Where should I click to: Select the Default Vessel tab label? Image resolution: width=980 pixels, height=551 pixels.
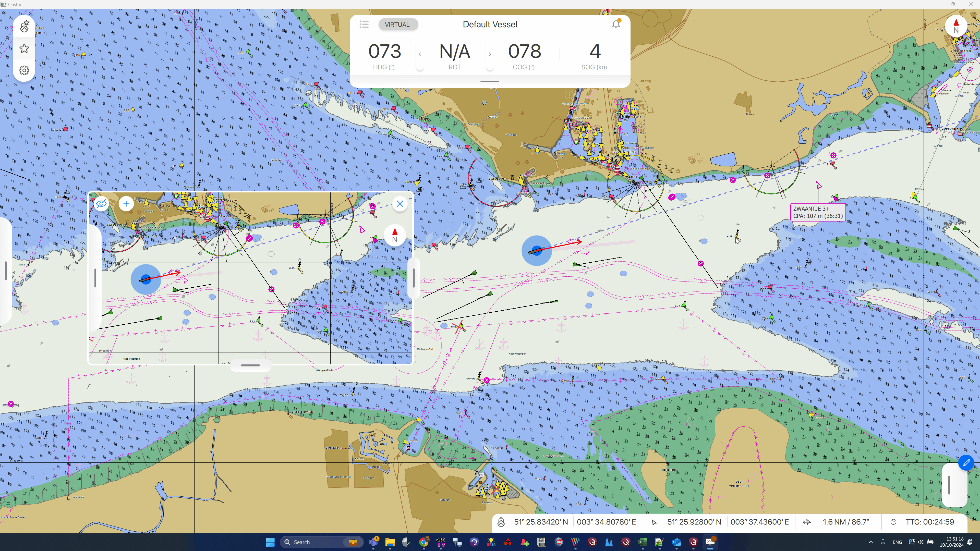point(489,24)
